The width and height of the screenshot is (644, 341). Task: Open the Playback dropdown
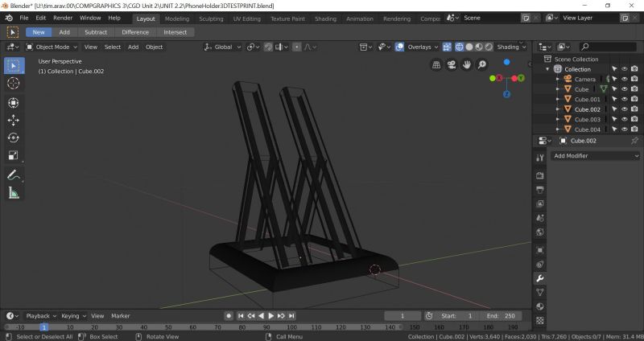click(x=41, y=316)
